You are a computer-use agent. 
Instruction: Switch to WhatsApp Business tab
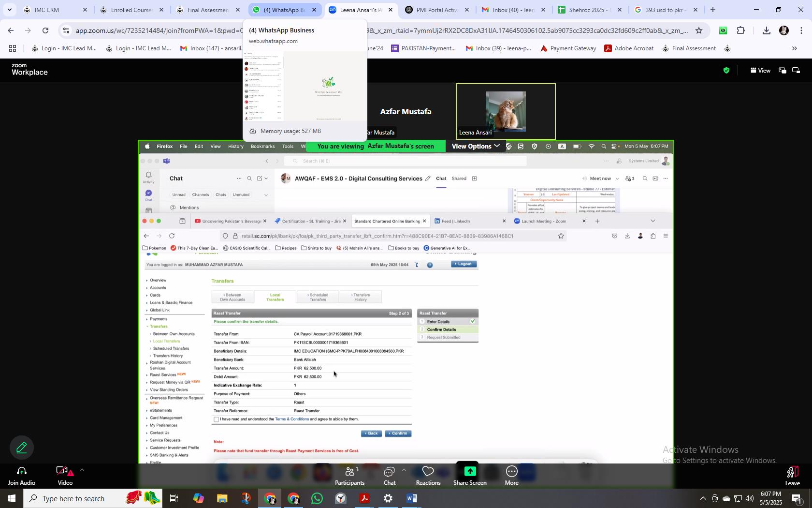tap(284, 10)
